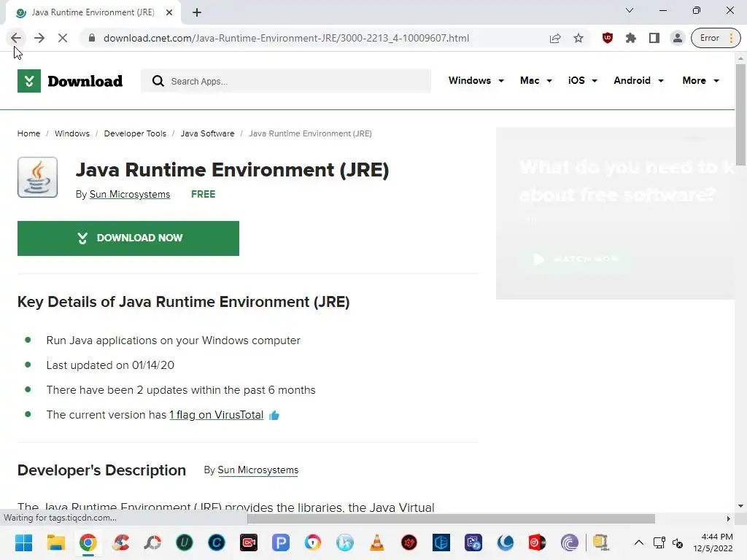The height and width of the screenshot is (560, 747).
Task: Click the Sun Microsystems link under title
Action: point(130,194)
